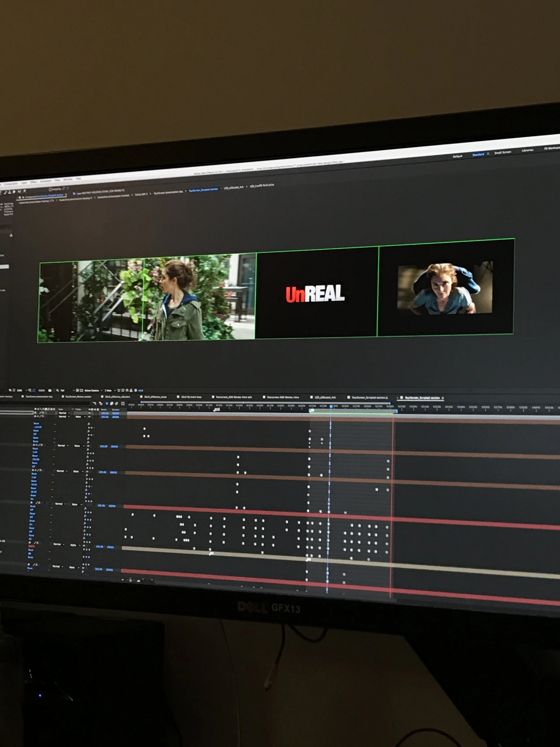Switch to the Default workspace
560x747 pixels.
pos(457,157)
